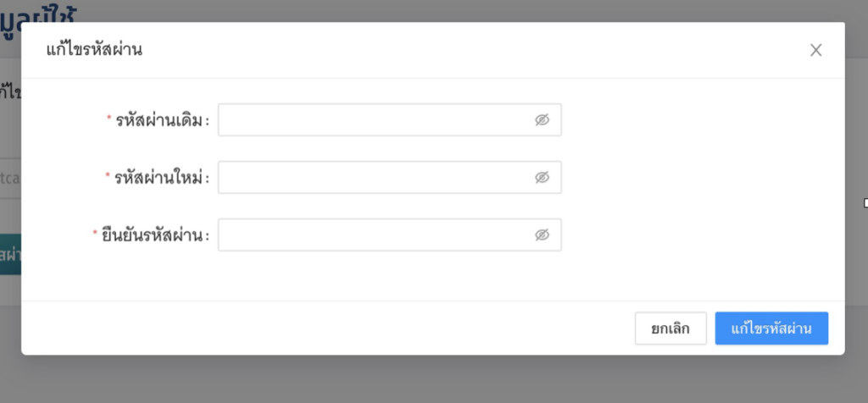
Task: Click the red asterisk beside รหัสผ่านใหม่
Action: click(108, 176)
